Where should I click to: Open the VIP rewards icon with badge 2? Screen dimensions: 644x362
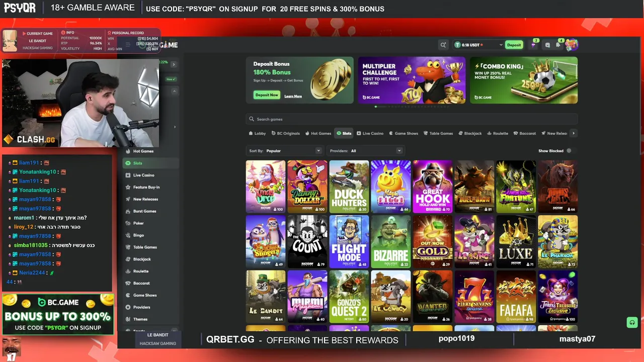pos(534,45)
